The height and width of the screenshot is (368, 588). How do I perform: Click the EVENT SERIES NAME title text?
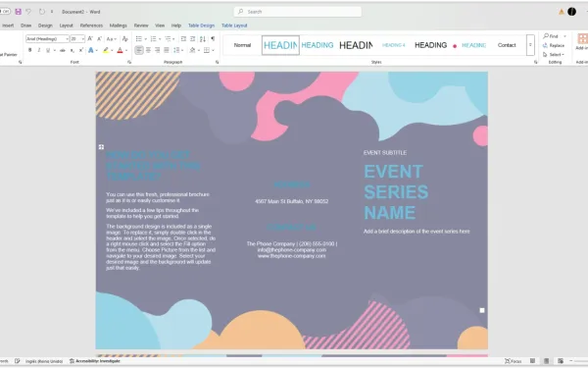[x=396, y=192]
